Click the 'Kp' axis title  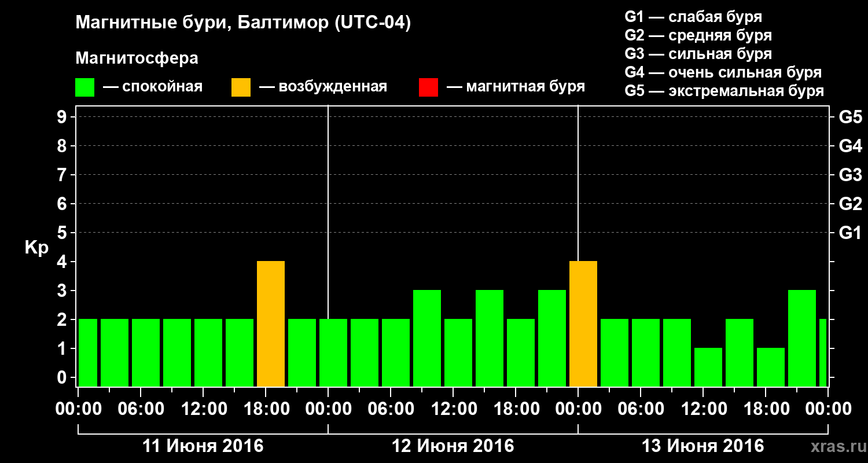point(36,248)
